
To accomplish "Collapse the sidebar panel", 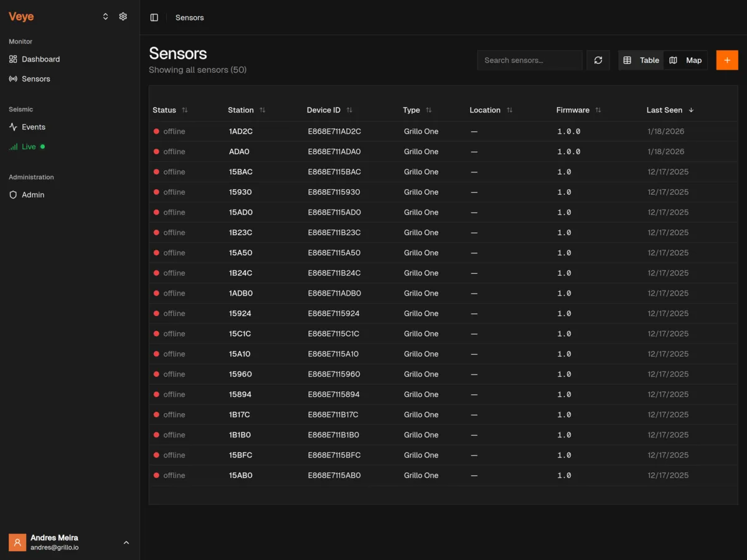I will click(x=154, y=17).
